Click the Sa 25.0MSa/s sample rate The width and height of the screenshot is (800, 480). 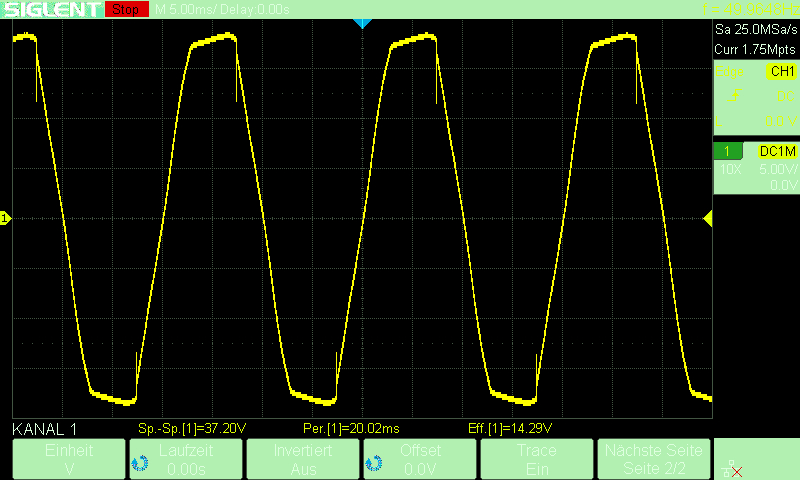tap(756, 30)
